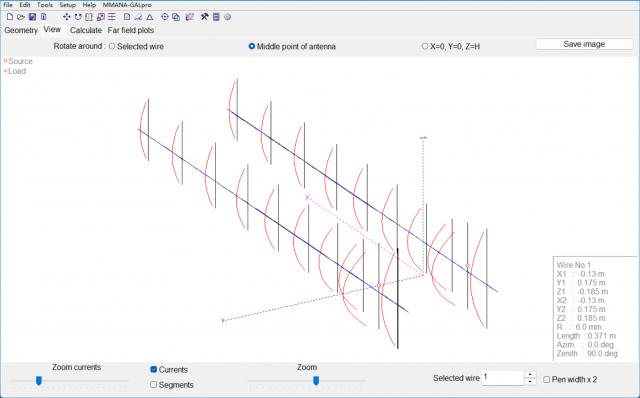Click the triangle toolbar icon

[x=150, y=17]
